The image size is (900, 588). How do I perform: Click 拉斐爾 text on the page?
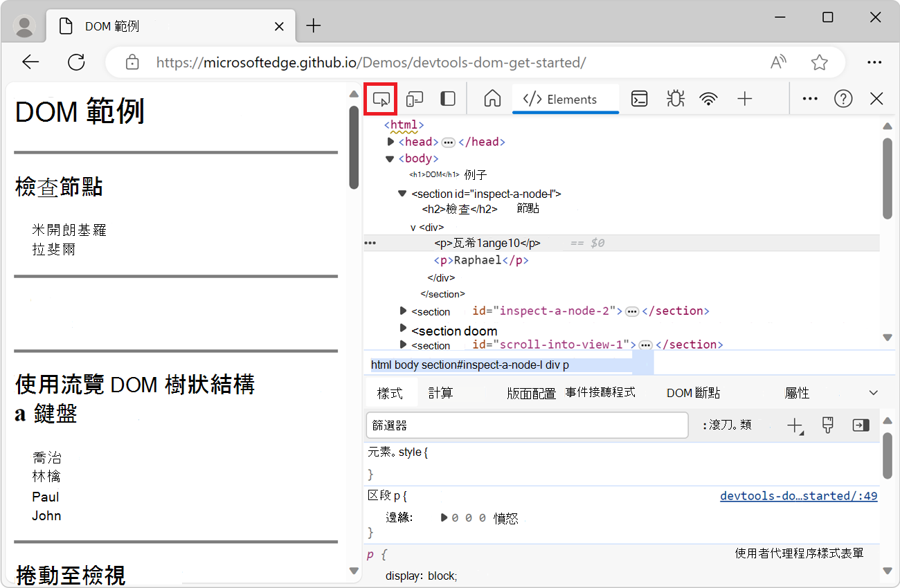coord(54,250)
